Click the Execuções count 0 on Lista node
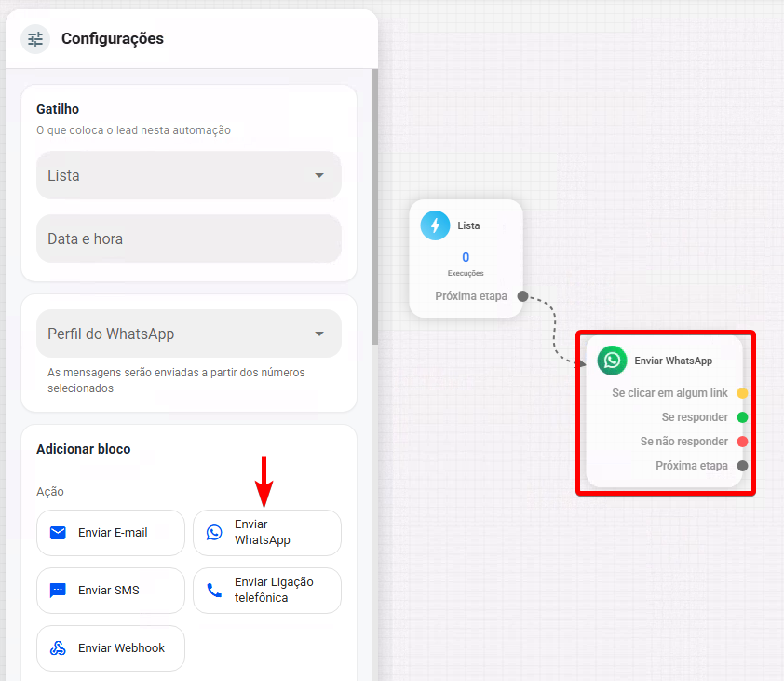This screenshot has height=681, width=784. (x=466, y=257)
